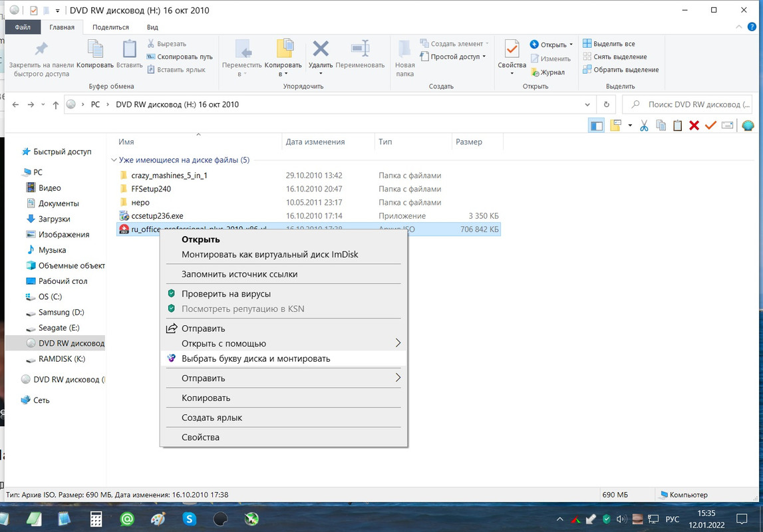Click Cut (Вырезать) in ribbon
This screenshot has width=763, height=532.
(x=167, y=44)
